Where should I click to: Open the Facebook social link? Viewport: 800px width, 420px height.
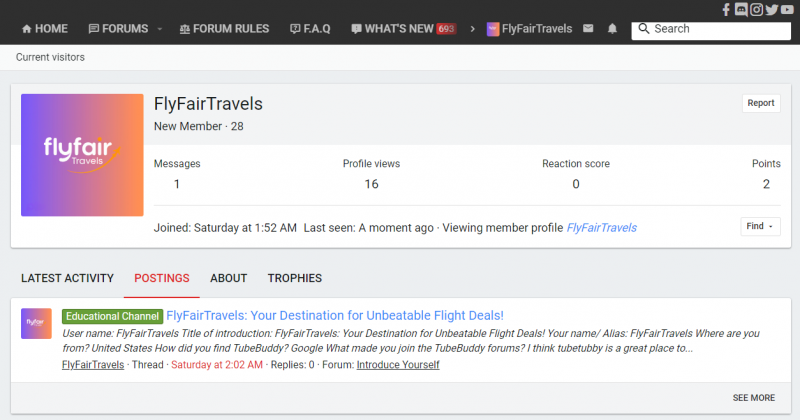pyautogui.click(x=726, y=9)
